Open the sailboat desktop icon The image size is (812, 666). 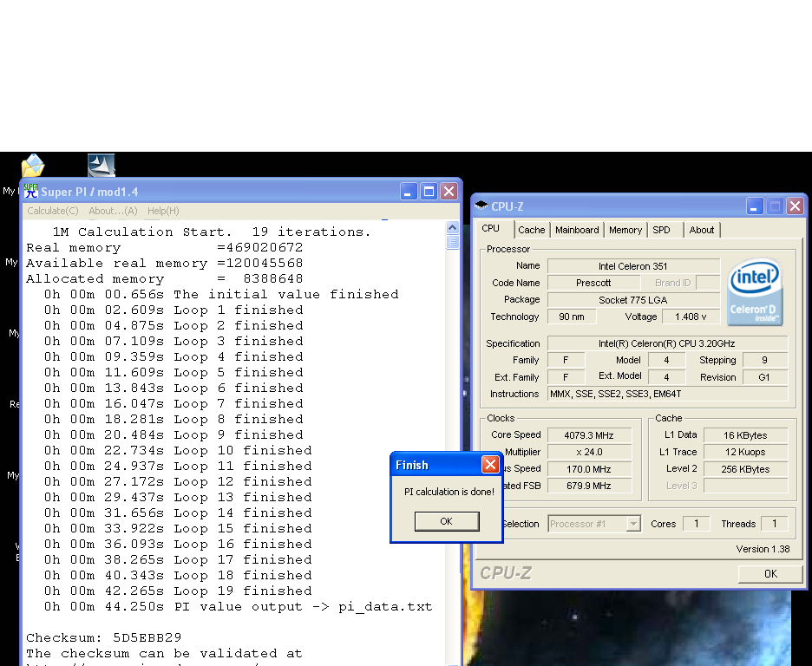101,165
